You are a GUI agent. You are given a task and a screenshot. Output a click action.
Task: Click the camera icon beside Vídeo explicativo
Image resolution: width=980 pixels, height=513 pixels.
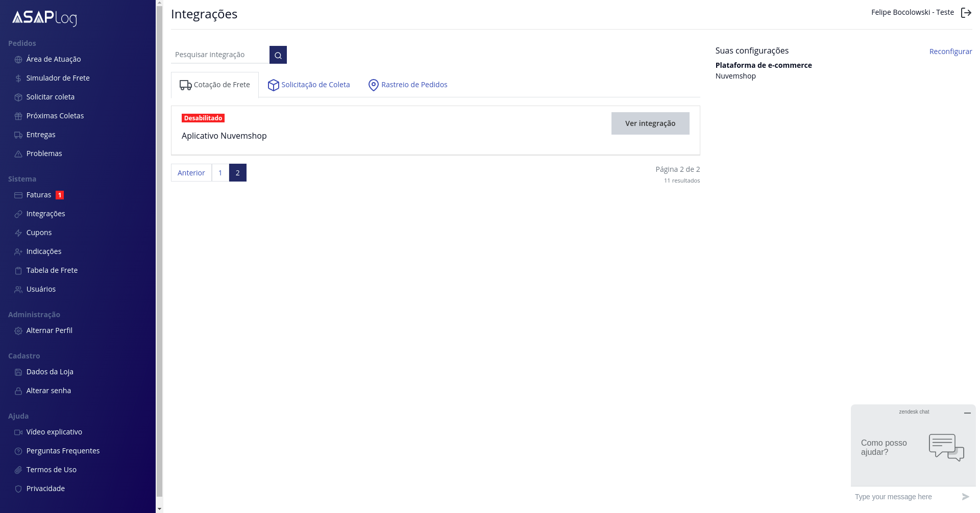click(x=18, y=432)
